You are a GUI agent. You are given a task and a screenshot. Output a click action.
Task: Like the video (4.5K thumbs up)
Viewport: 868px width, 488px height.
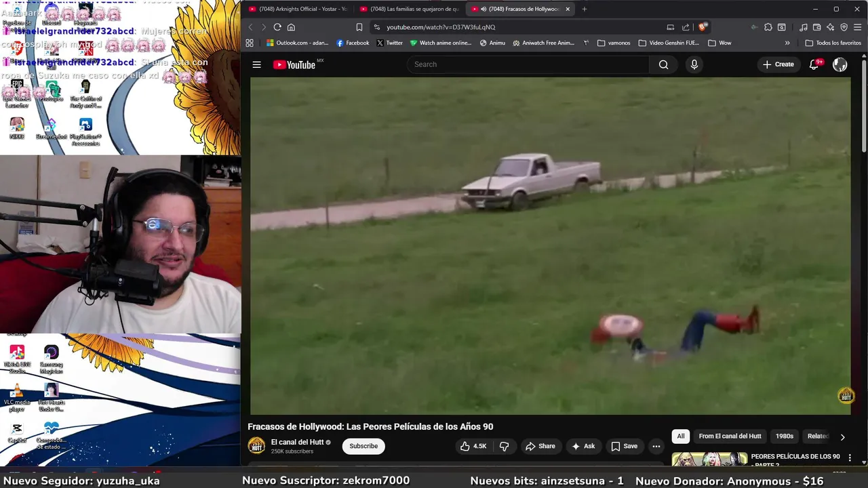pyautogui.click(x=473, y=446)
